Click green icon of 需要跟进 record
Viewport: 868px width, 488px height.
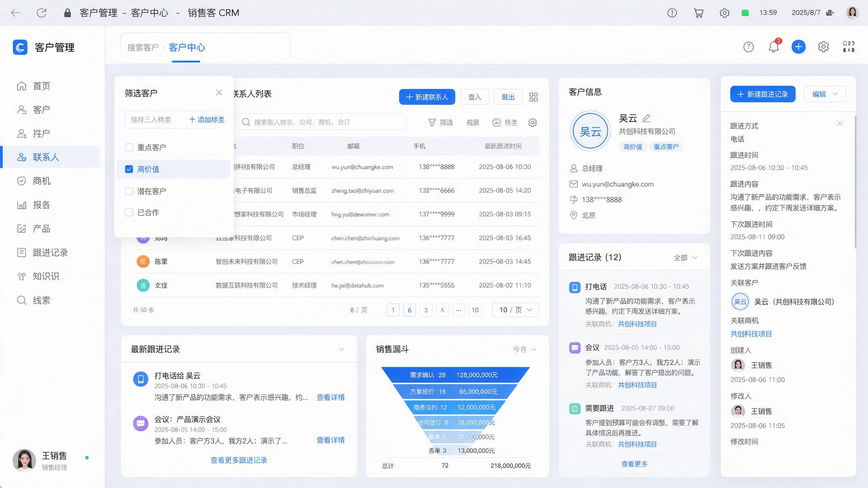point(575,409)
